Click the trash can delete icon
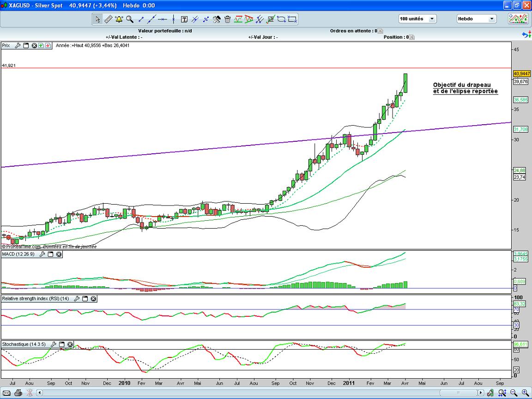The width and height of the screenshot is (532, 399). (228, 19)
